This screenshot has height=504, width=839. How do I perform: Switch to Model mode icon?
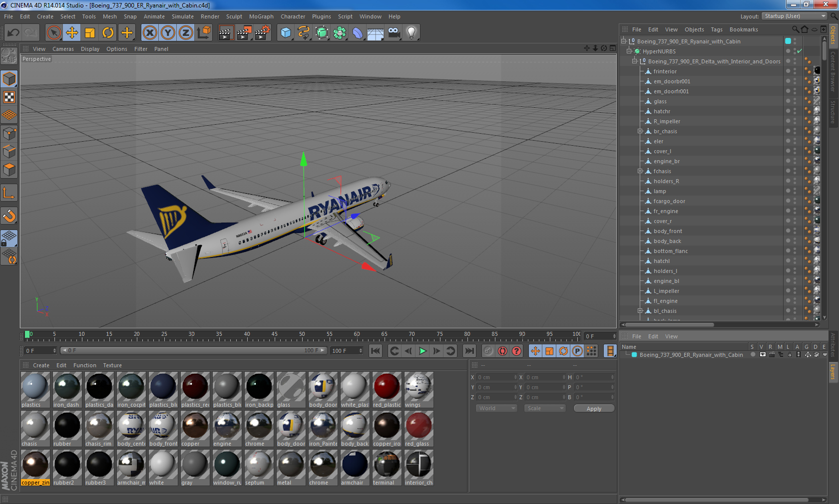click(x=9, y=79)
